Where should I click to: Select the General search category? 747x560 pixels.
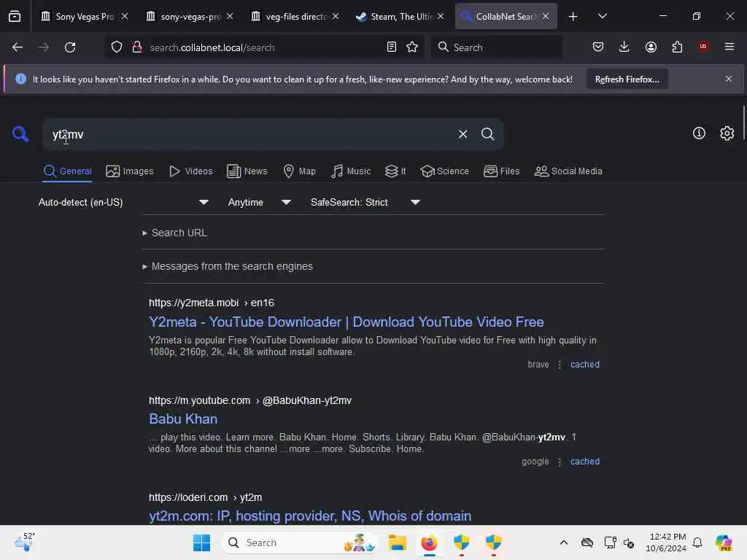pos(67,171)
